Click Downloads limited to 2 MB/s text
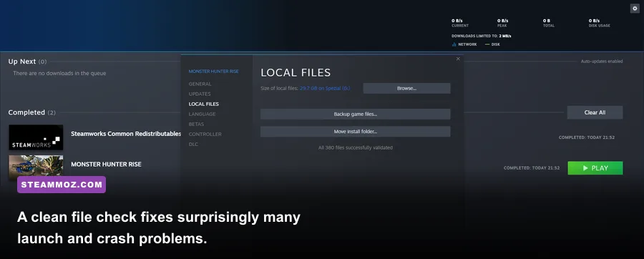Viewport: 644px width, 259px height. click(482, 36)
